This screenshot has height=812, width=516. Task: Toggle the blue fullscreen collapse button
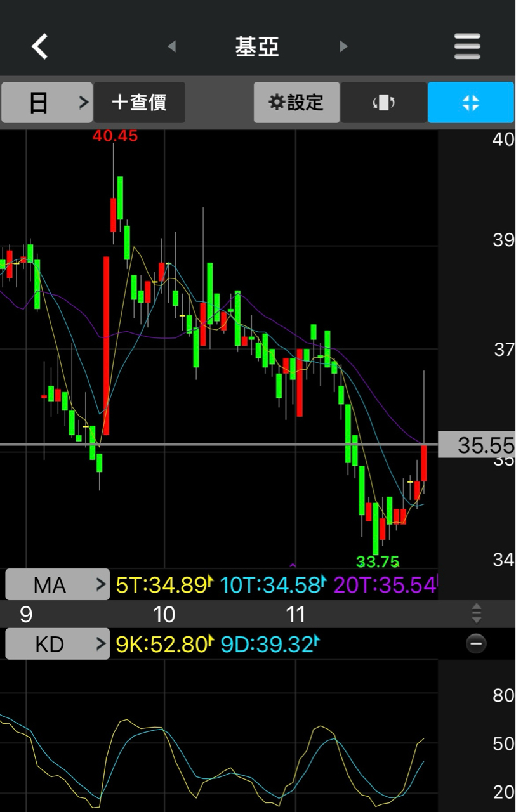pos(470,102)
